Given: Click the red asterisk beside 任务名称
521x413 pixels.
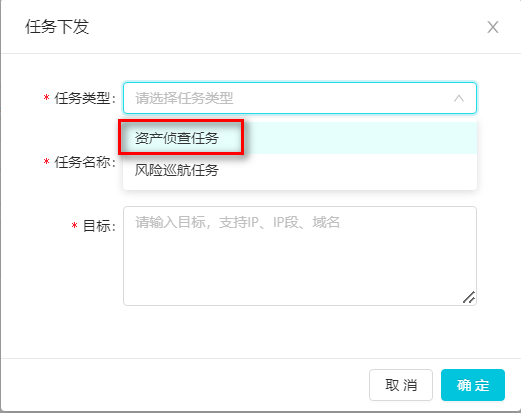Looking at the screenshot, I should click(x=47, y=162).
